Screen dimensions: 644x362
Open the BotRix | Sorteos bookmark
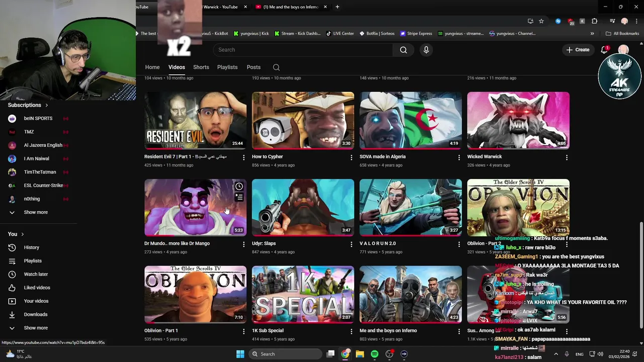(377, 34)
